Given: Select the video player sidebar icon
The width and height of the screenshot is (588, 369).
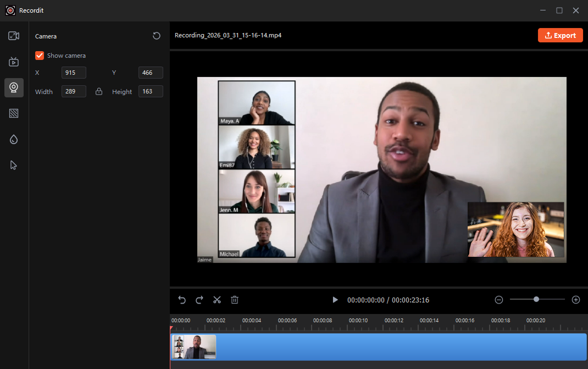Looking at the screenshot, I should [14, 62].
